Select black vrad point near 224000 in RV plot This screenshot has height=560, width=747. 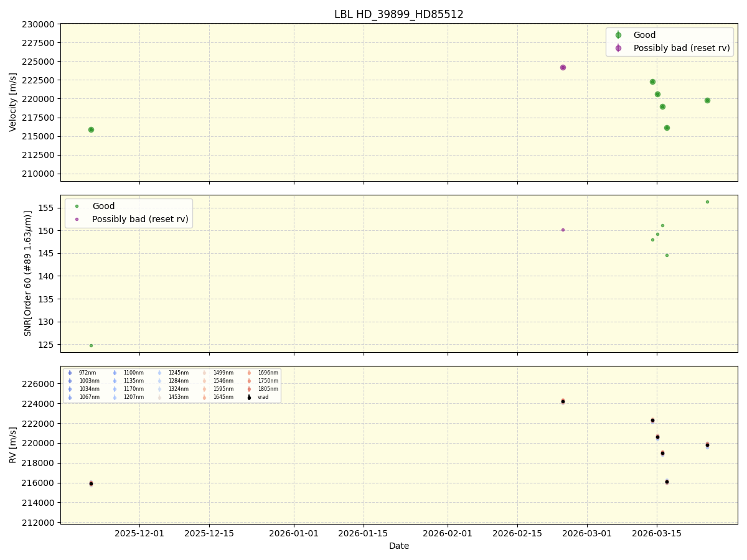(x=563, y=401)
